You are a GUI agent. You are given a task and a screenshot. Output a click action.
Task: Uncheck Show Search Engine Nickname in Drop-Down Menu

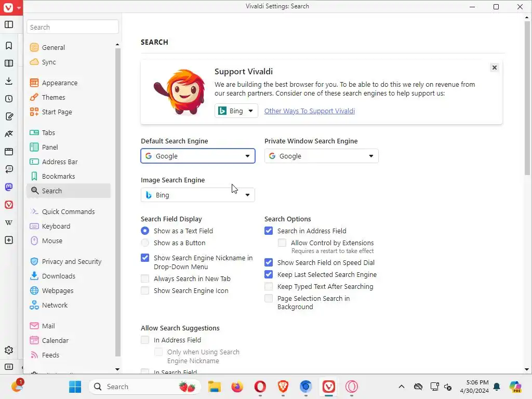[x=145, y=258]
